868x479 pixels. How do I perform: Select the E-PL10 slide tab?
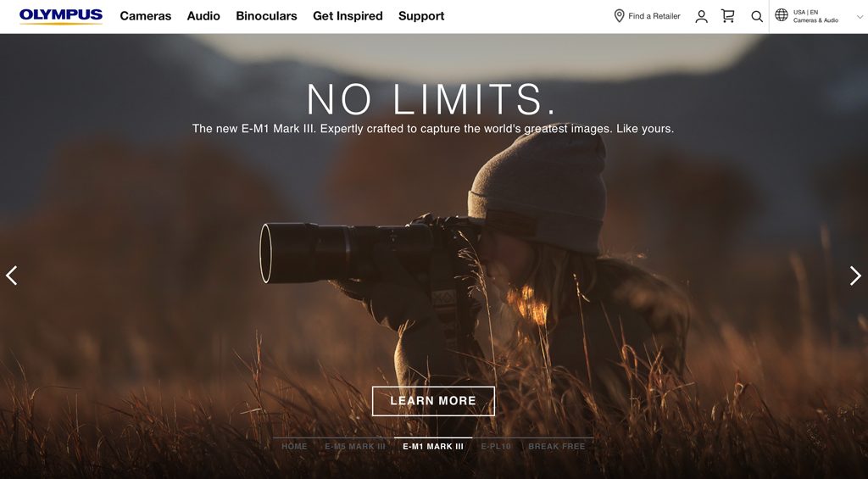496,446
